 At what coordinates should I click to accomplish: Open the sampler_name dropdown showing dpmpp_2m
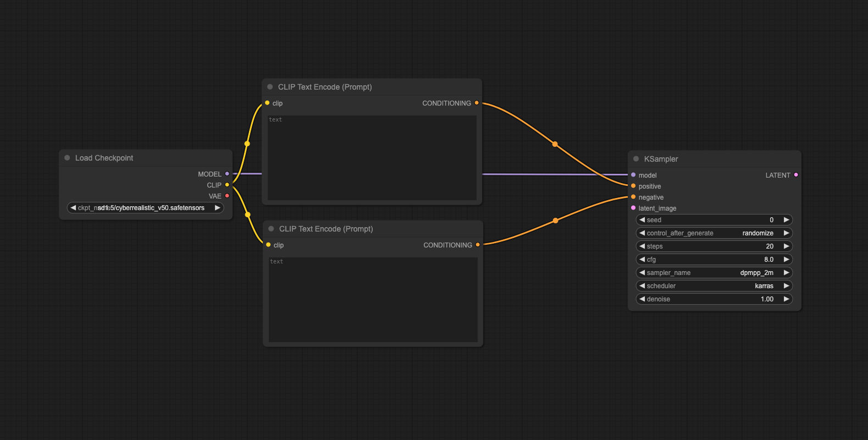pyautogui.click(x=714, y=273)
